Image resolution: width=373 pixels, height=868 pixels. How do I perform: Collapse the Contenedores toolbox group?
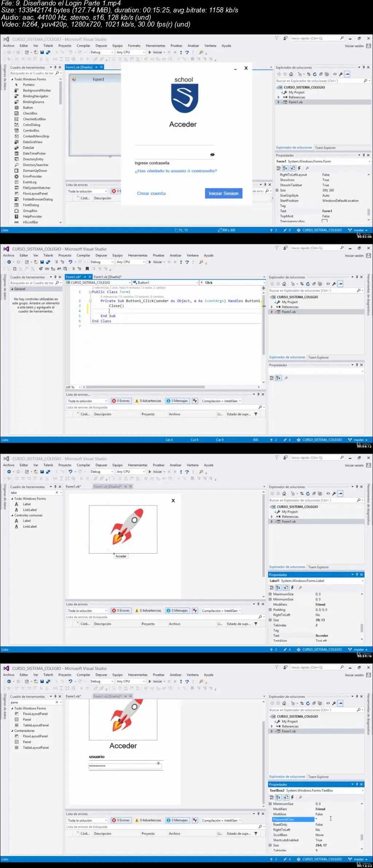tap(12, 731)
